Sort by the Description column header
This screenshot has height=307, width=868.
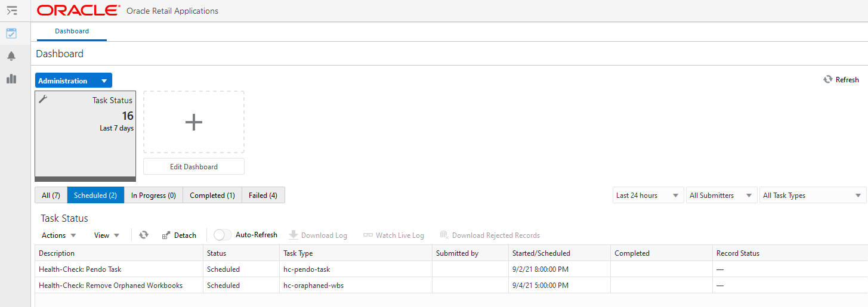119,253
